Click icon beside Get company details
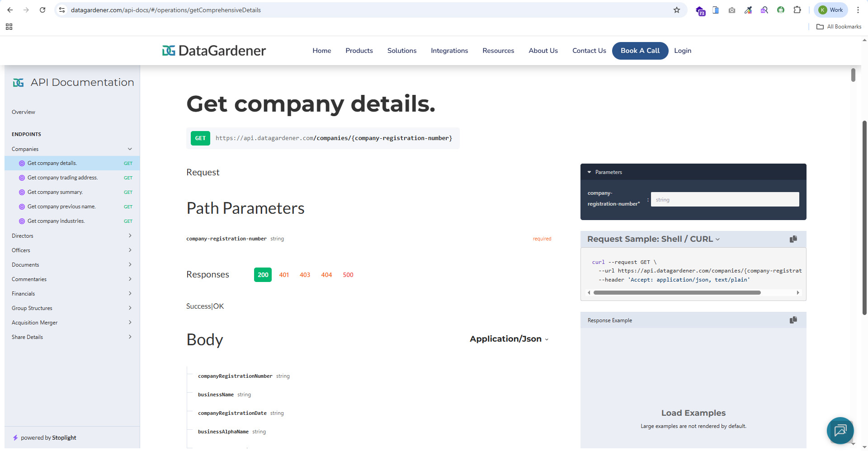 pyautogui.click(x=22, y=163)
